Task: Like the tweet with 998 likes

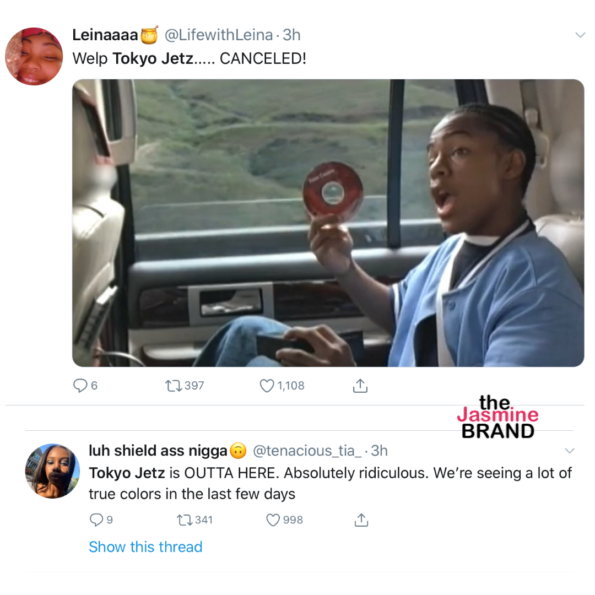Action: point(273,520)
